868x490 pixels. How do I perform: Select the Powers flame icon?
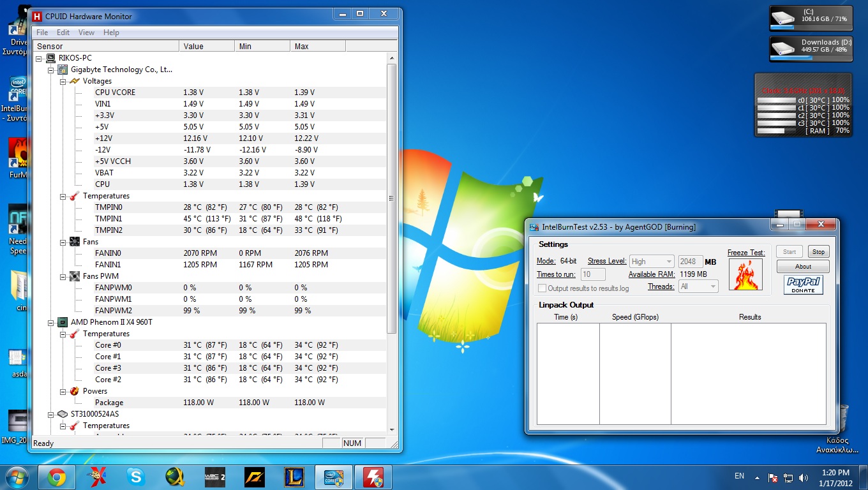[x=75, y=391]
